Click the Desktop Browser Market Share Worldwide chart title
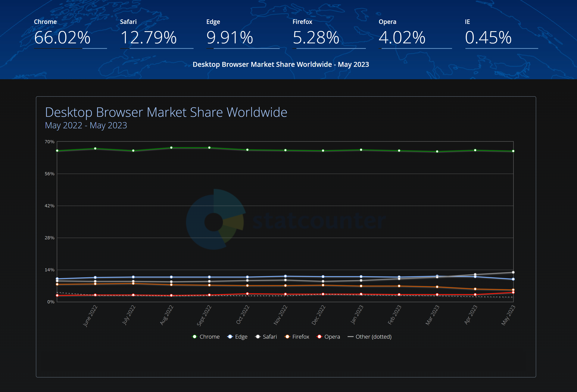This screenshot has width=577, height=392. [166, 112]
